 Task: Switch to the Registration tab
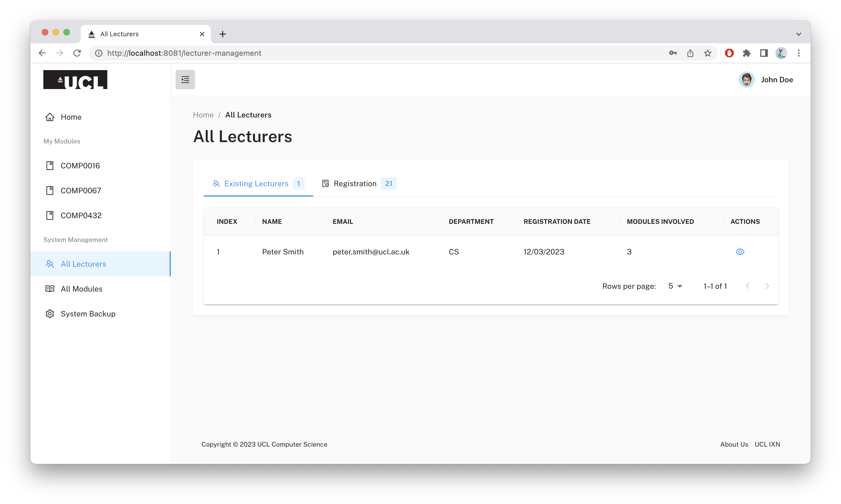coord(359,184)
